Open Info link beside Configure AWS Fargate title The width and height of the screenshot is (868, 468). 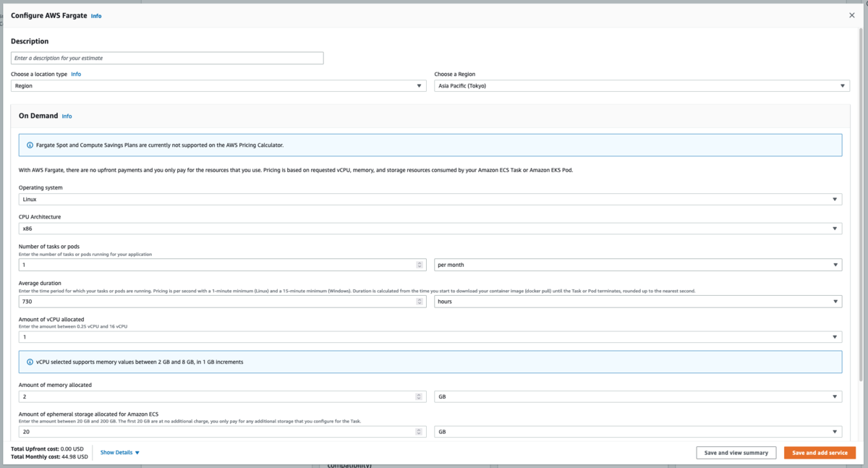coord(96,15)
